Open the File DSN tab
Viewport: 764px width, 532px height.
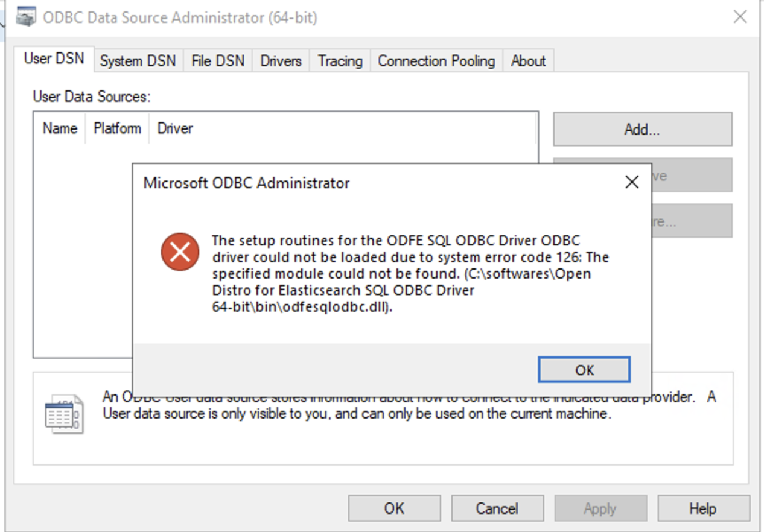click(217, 60)
